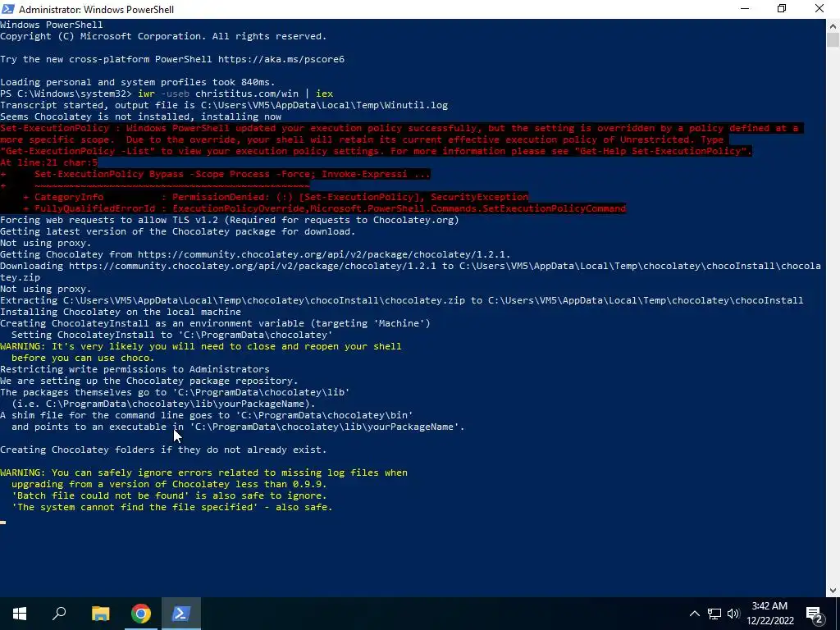Open the notification center with 2 alerts

point(815,614)
